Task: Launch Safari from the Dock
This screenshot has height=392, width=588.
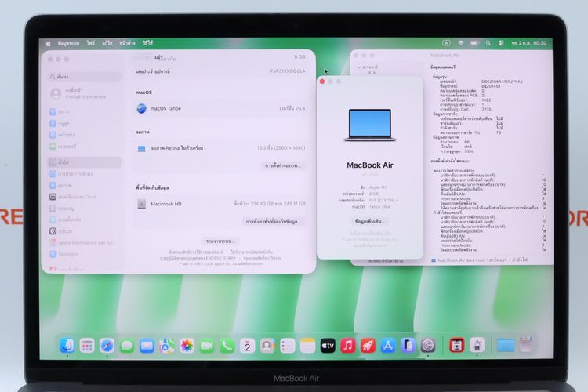Action: coord(107,346)
